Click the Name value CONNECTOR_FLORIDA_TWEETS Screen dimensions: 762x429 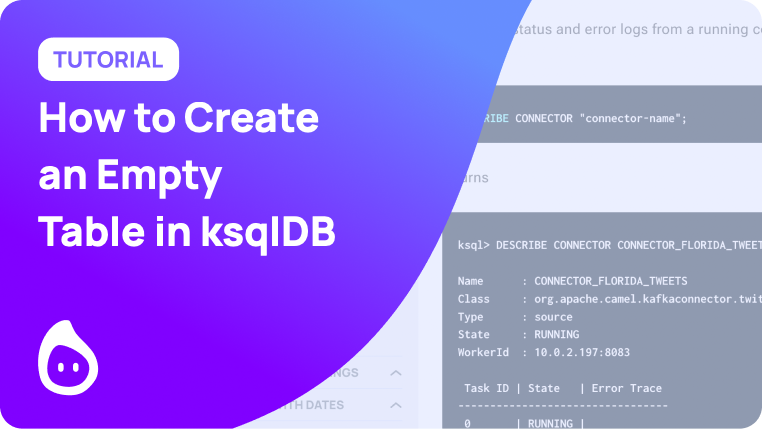tap(610, 281)
